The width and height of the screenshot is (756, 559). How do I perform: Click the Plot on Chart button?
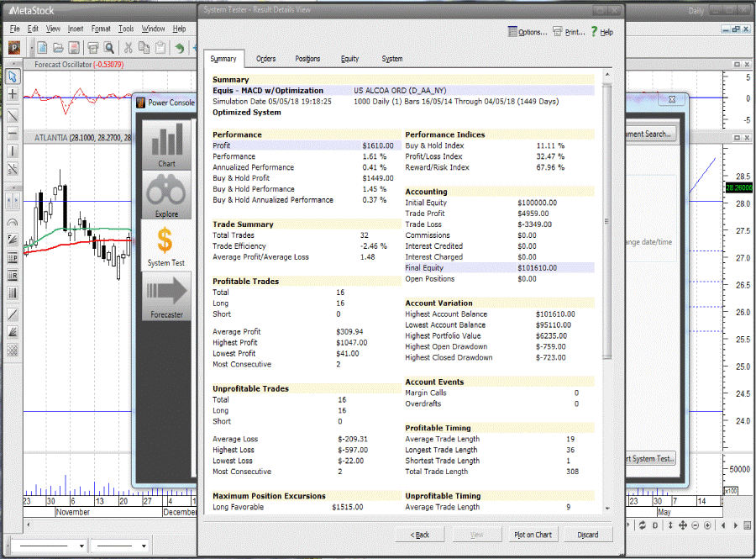click(533, 535)
